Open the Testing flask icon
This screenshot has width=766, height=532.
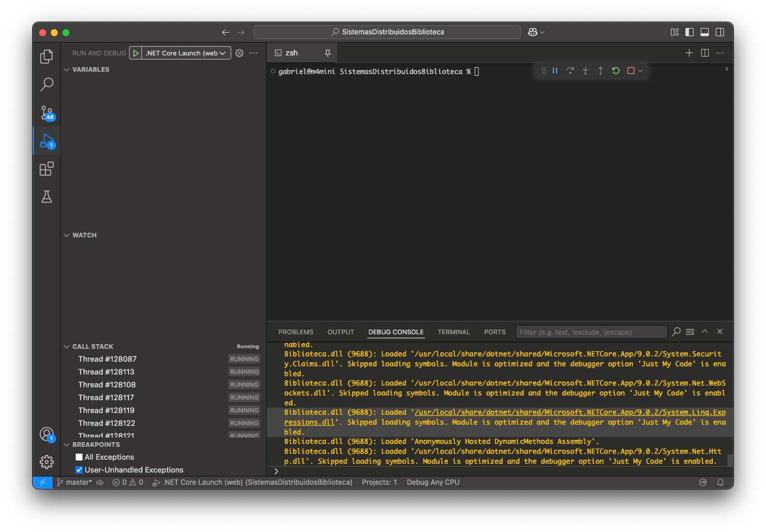tap(47, 197)
